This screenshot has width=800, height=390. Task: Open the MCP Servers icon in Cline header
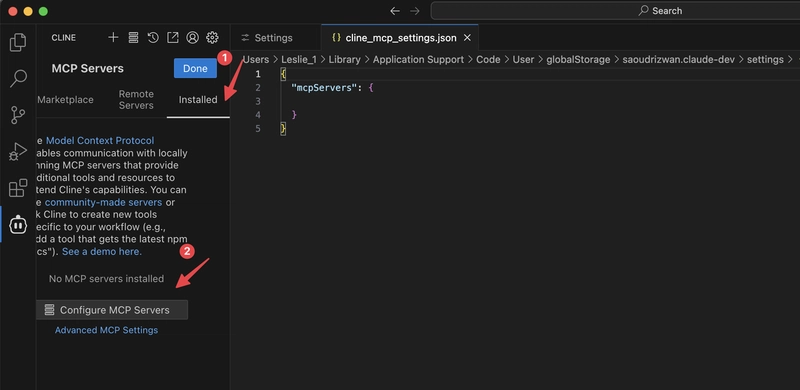(x=133, y=37)
